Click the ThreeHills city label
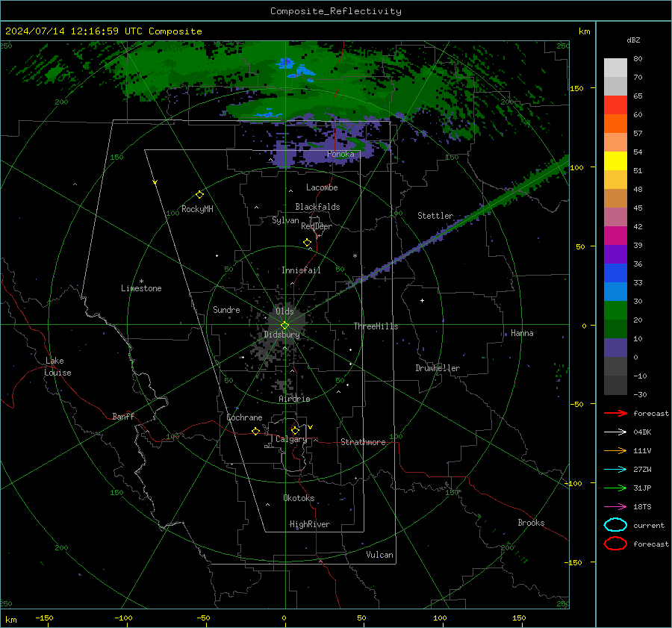 coord(376,326)
